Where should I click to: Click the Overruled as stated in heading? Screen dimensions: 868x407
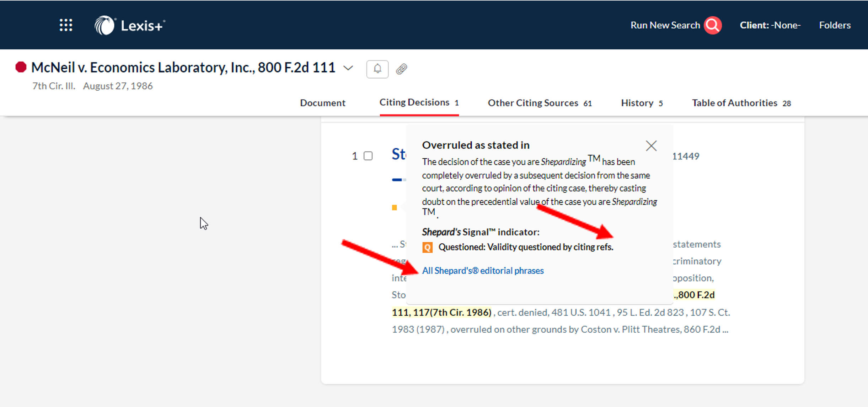pos(476,145)
